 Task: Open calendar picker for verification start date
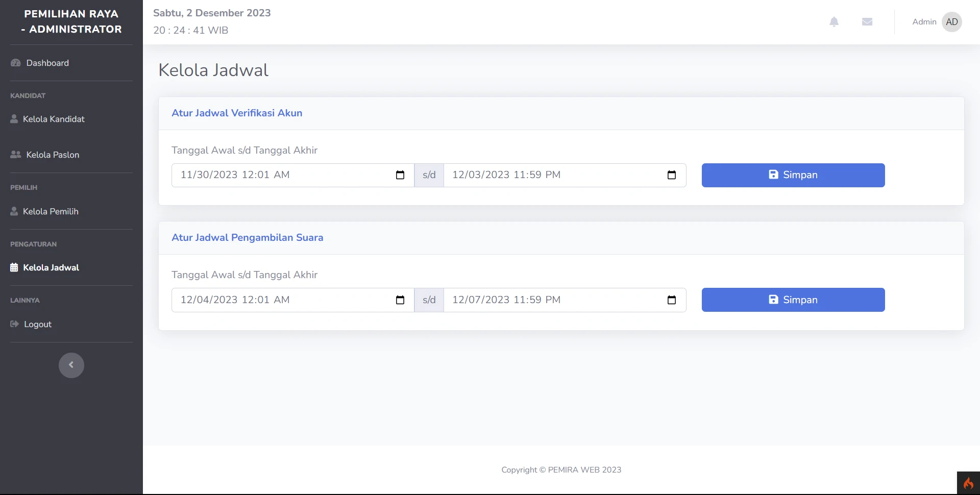(400, 175)
